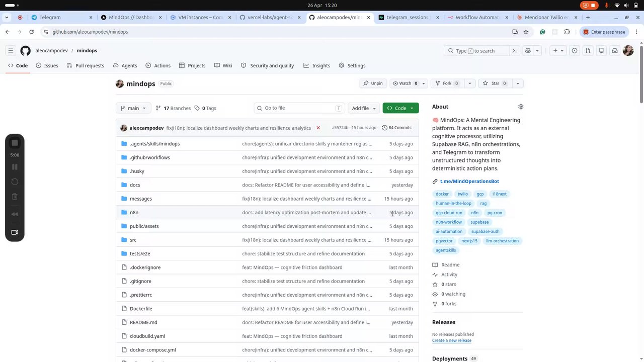The height and width of the screenshot is (362, 644).
Task: Open the Agents tab
Action: (x=125, y=66)
